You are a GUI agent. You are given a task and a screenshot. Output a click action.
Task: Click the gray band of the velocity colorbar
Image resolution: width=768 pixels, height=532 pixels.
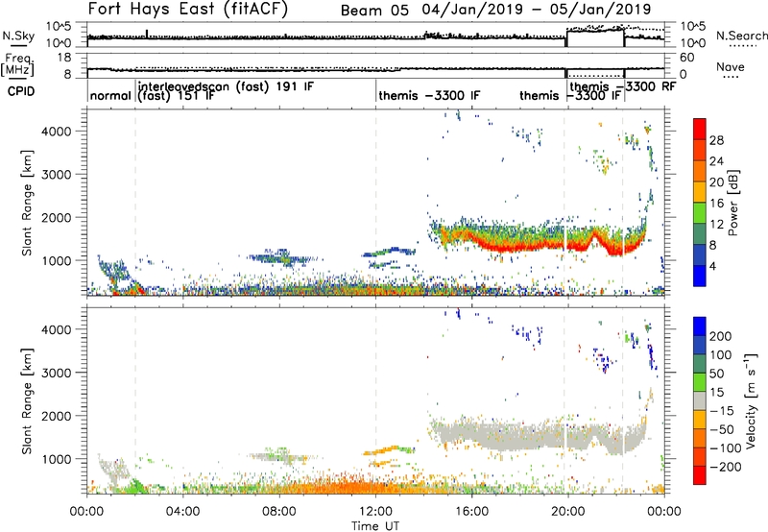(700, 401)
